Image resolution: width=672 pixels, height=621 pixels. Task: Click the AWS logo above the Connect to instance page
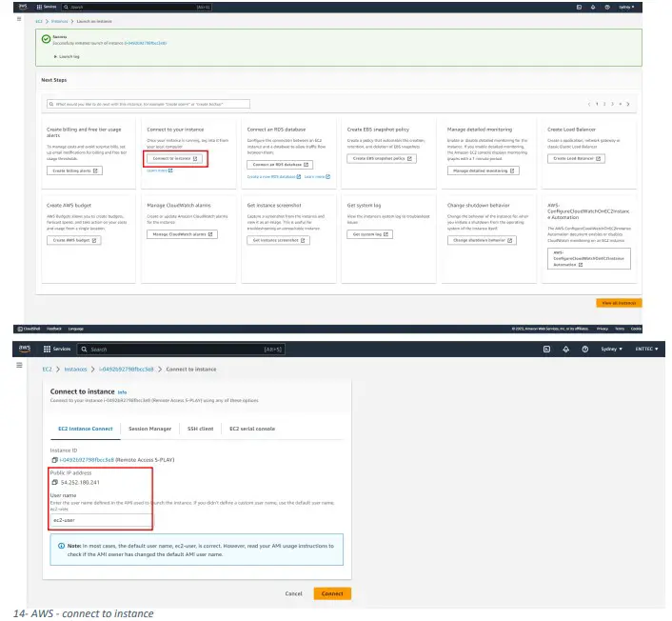click(x=25, y=350)
